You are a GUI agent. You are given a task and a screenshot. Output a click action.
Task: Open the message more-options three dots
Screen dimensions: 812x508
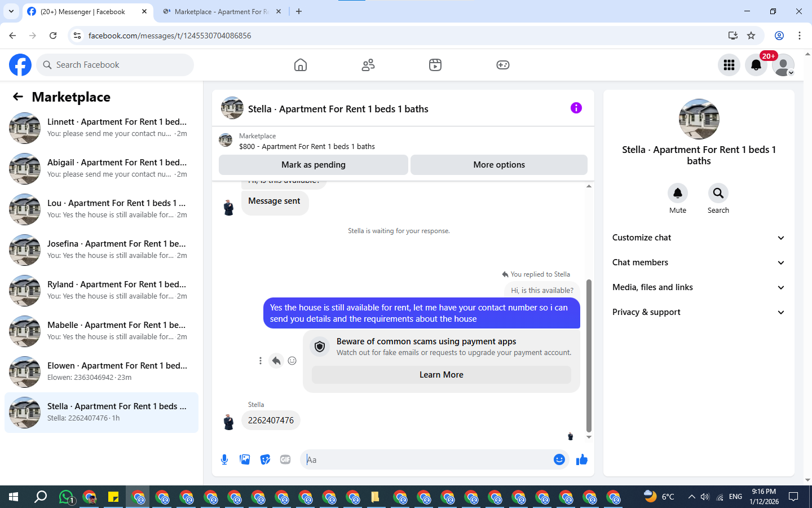coord(260,361)
